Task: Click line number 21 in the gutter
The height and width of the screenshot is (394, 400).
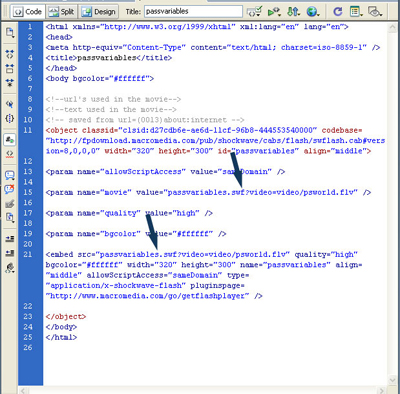Action: click(x=28, y=254)
